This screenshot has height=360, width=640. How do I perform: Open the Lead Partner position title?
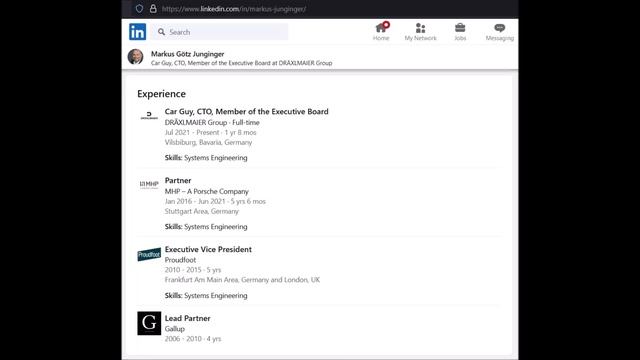[187, 318]
